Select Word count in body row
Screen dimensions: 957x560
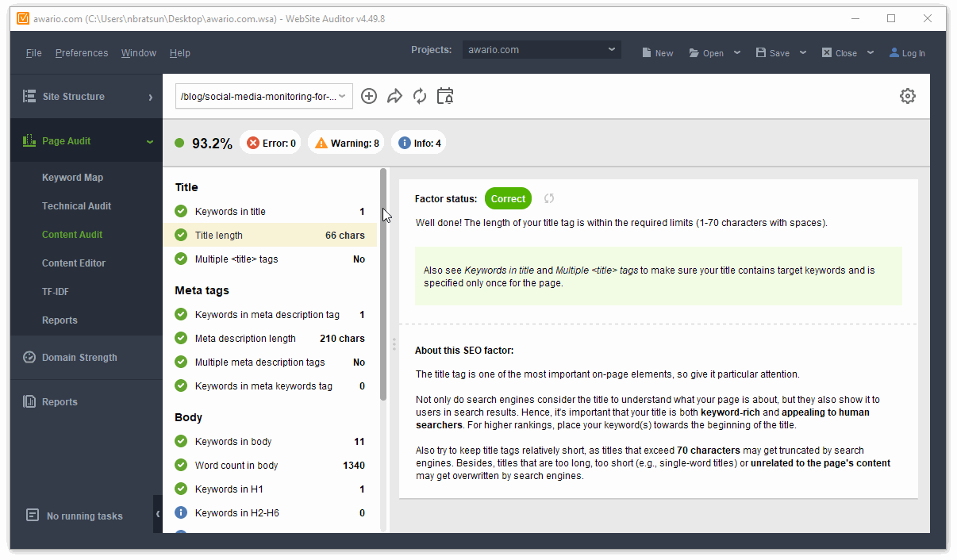(270, 465)
